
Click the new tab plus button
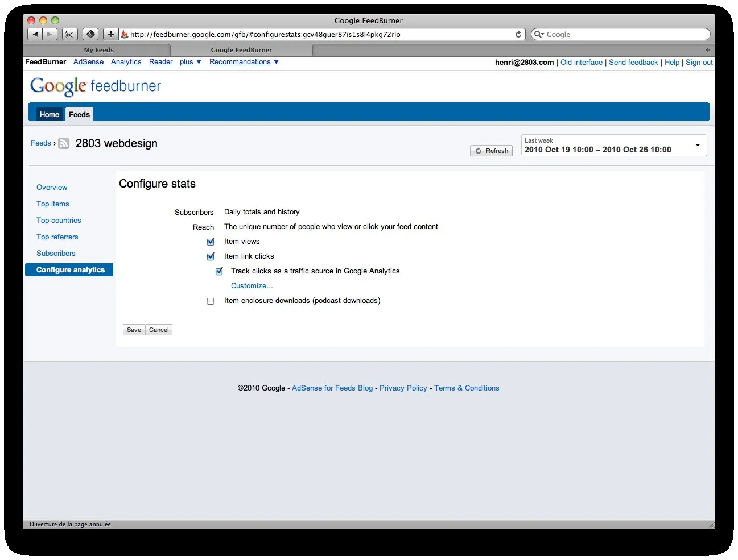708,50
